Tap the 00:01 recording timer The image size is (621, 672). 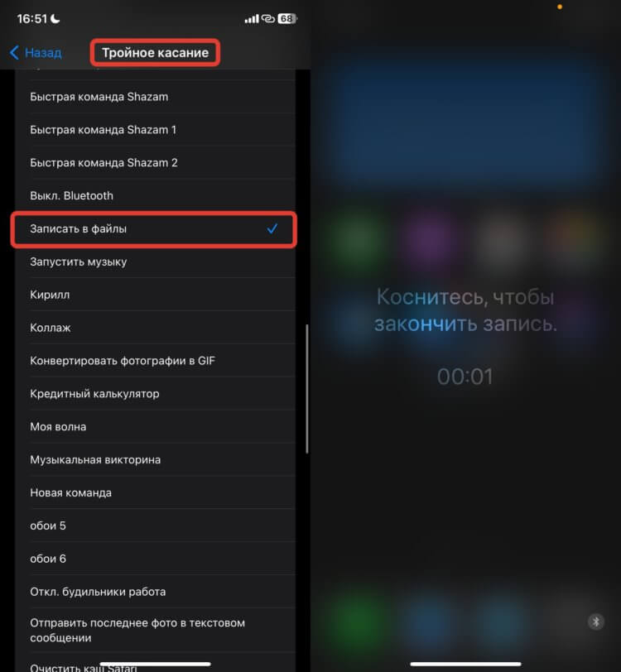point(465,377)
